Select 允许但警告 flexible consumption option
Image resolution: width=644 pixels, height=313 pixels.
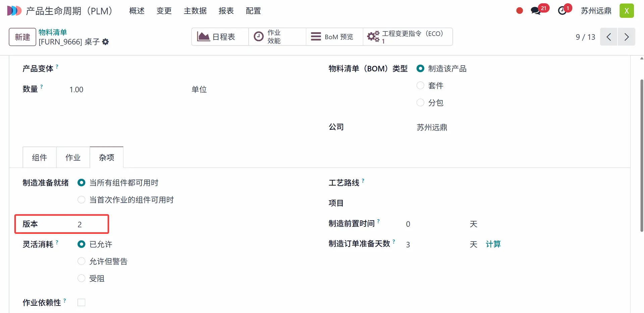point(81,261)
